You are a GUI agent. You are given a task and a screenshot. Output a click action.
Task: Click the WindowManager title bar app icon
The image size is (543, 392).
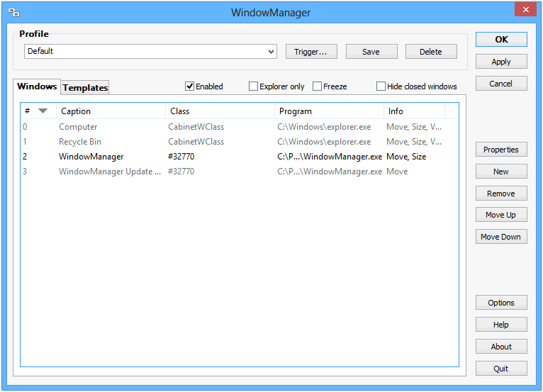click(14, 13)
